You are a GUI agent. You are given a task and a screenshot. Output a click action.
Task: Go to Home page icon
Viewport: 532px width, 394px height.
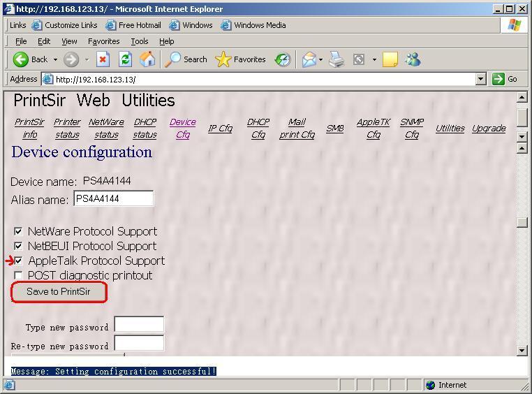coord(147,59)
